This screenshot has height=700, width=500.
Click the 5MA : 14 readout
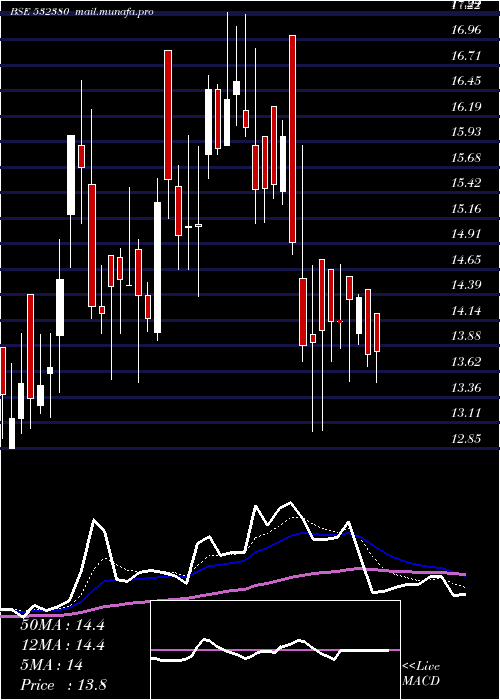point(52,665)
